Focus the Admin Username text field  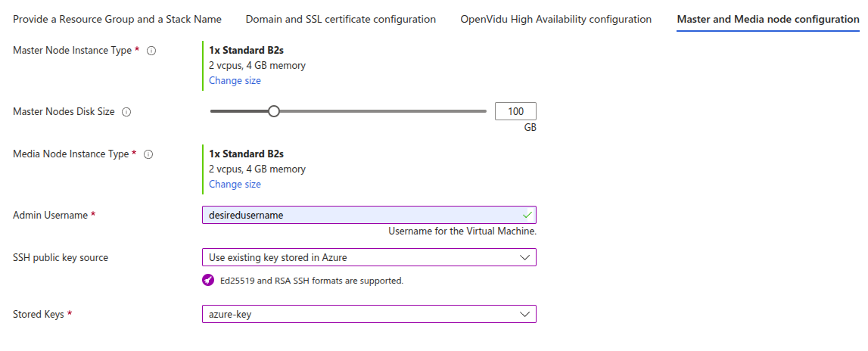point(369,215)
